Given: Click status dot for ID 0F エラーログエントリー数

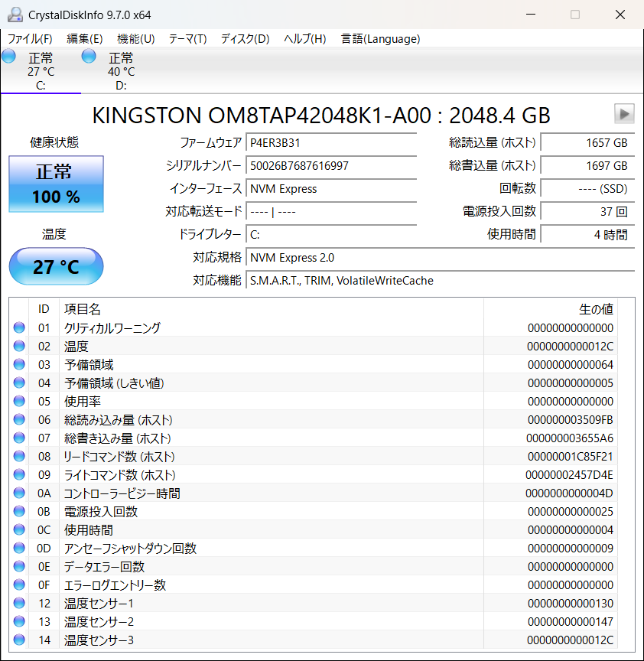Looking at the screenshot, I should (19, 584).
